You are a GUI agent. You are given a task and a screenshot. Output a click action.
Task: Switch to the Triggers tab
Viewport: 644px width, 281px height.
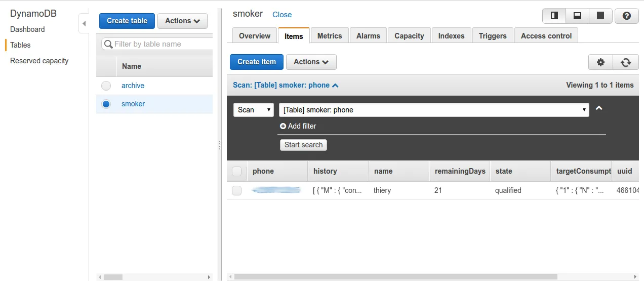pyautogui.click(x=493, y=36)
